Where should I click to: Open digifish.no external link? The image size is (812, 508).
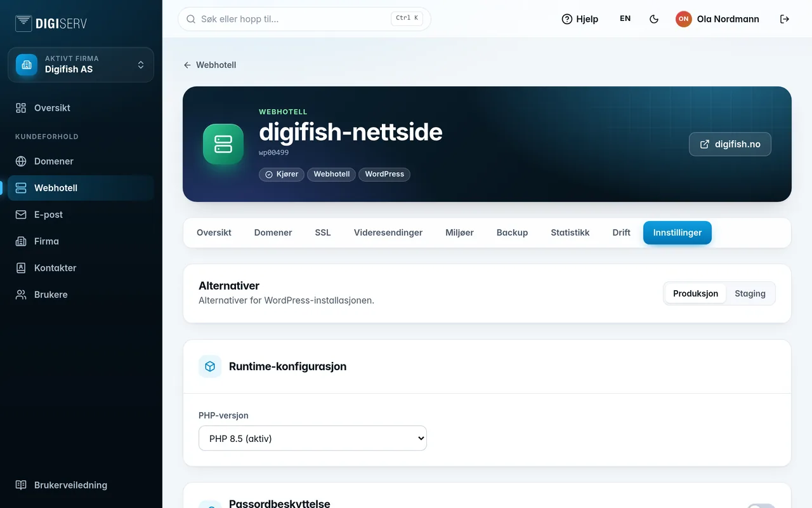[730, 144]
